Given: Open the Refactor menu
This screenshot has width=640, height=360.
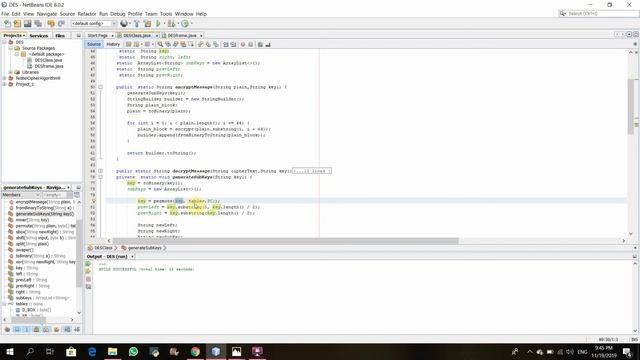Looking at the screenshot, I should click(x=87, y=14).
